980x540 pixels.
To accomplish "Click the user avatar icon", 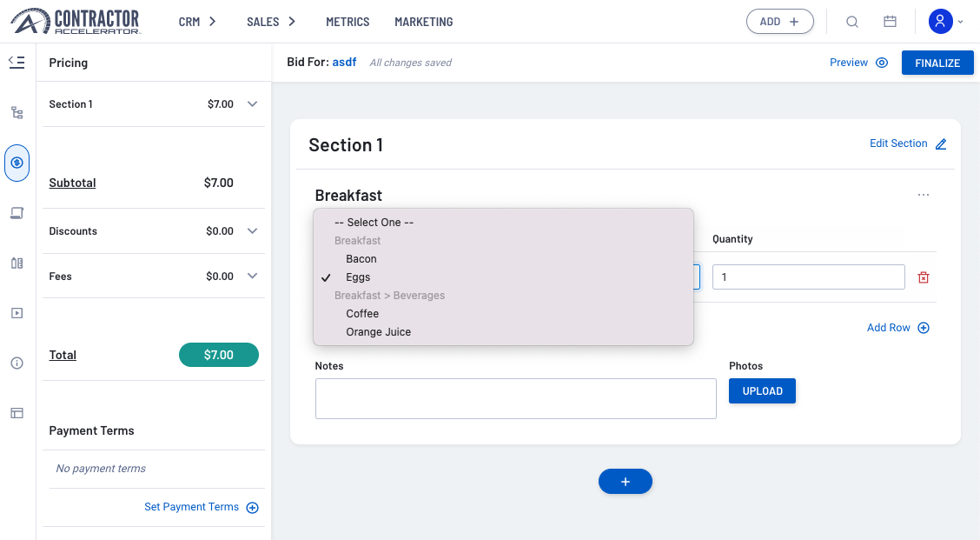I will point(941,21).
